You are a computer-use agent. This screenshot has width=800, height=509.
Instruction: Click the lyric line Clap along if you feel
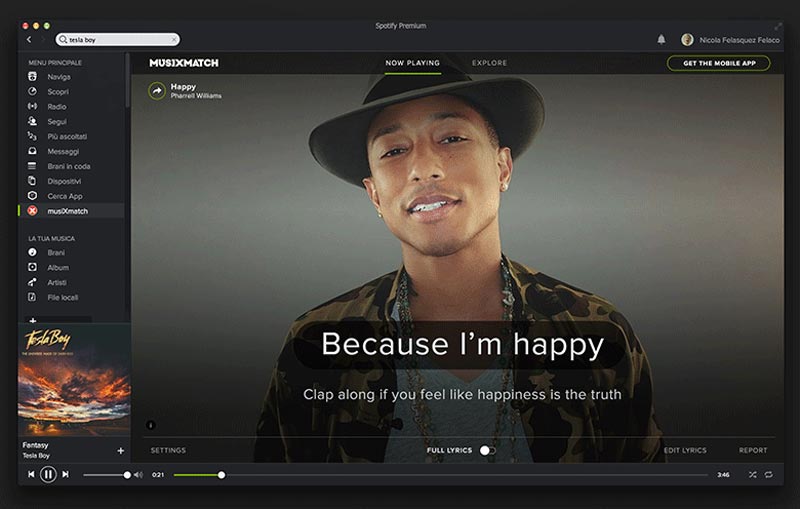pos(462,394)
